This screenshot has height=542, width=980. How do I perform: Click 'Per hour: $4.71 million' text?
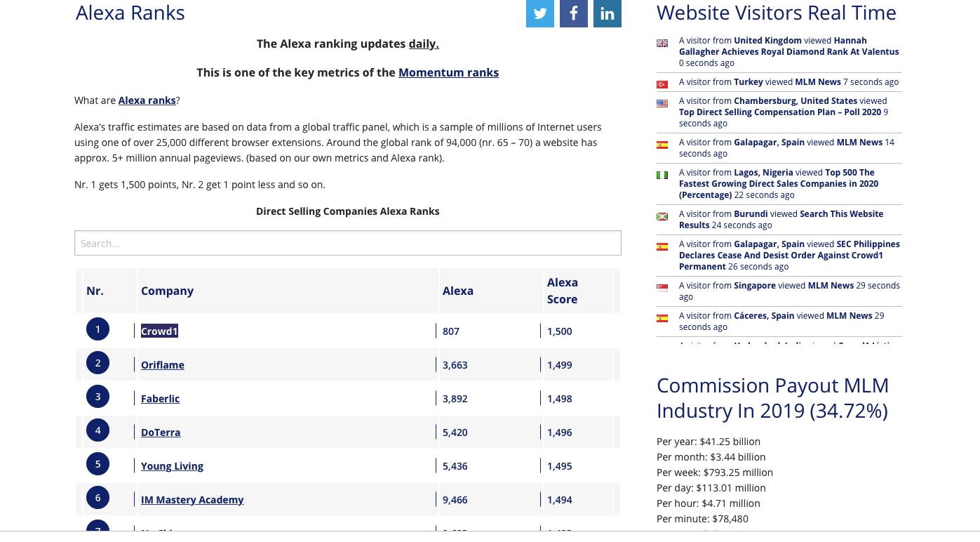(709, 503)
